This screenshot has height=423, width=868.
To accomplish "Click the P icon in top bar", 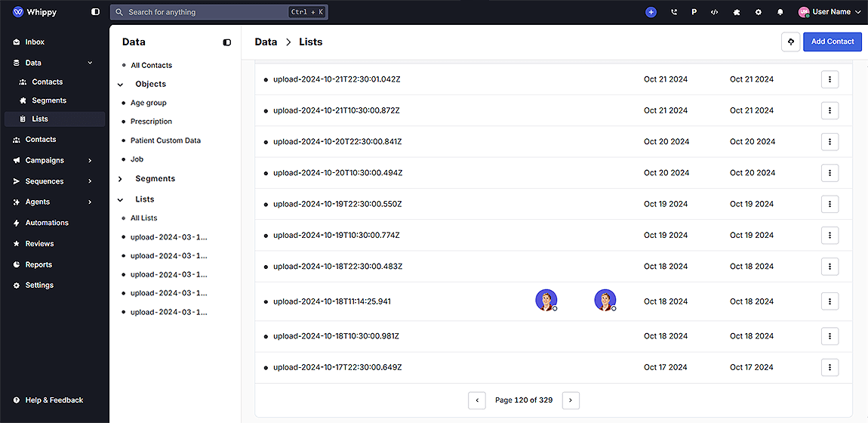I will (x=694, y=11).
